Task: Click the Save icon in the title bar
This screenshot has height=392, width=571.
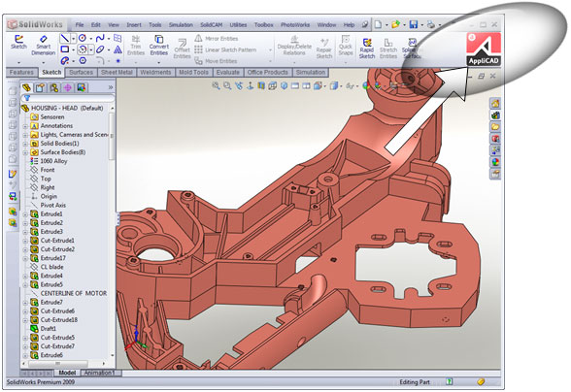Action: [414, 25]
